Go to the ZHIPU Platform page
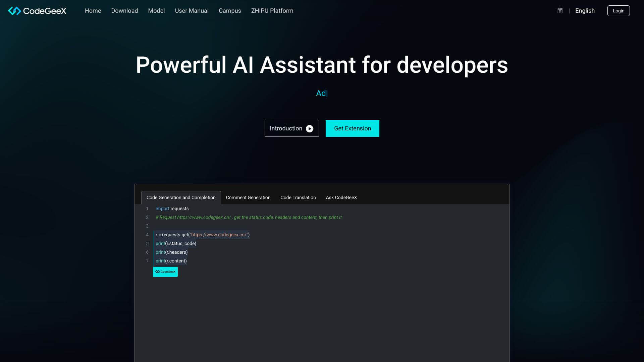The height and width of the screenshot is (362, 644). tap(272, 11)
